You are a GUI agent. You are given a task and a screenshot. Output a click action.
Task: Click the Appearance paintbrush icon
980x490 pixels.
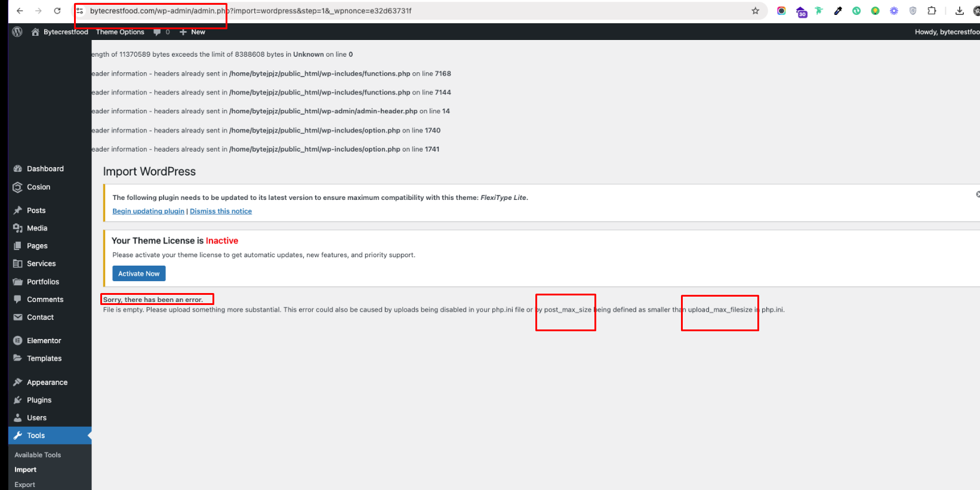point(18,383)
